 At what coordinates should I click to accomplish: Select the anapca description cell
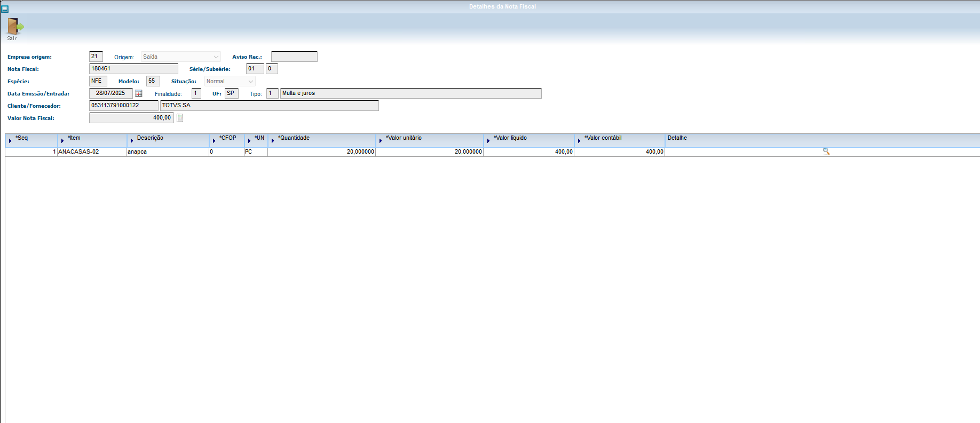click(x=168, y=152)
